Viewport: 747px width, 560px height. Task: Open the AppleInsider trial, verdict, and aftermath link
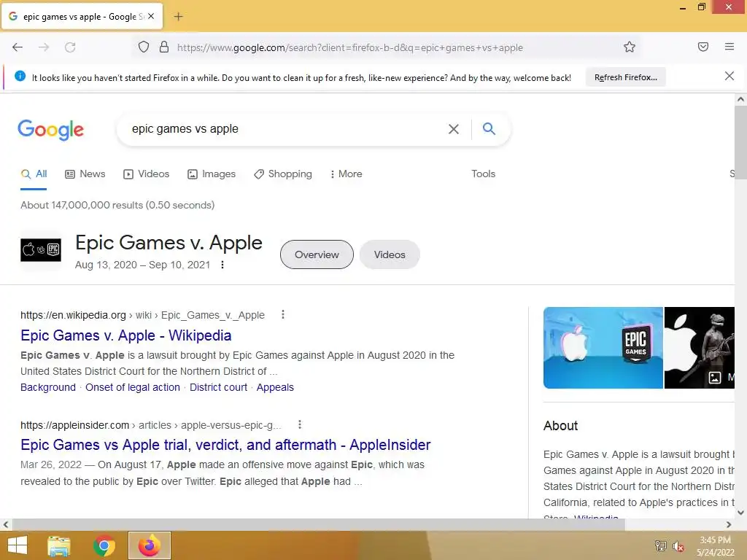(225, 444)
